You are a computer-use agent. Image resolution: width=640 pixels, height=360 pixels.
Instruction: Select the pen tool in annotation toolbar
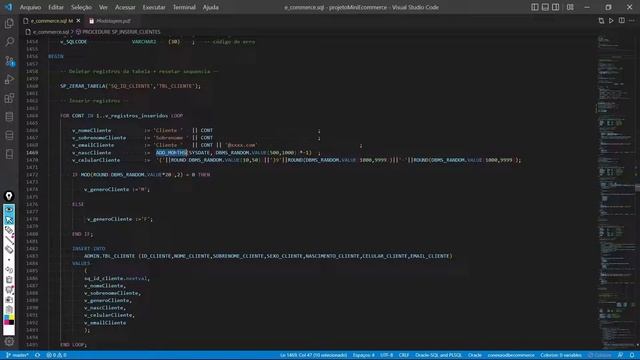[x=9, y=230]
